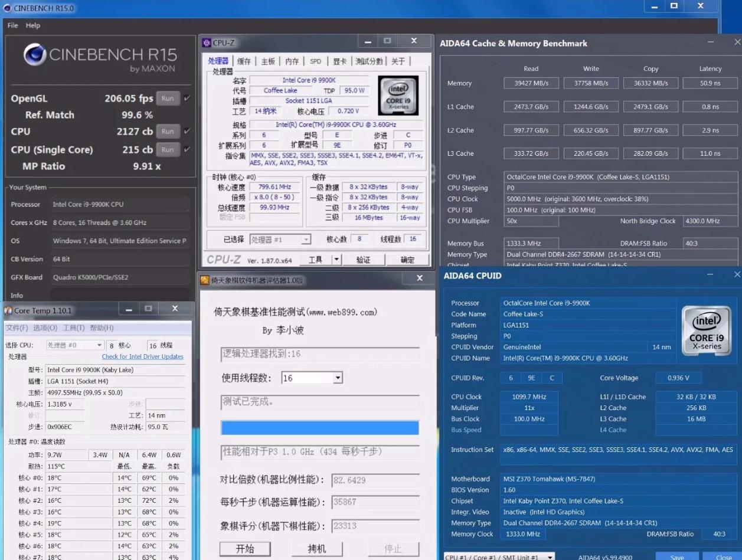Open the 显卡 tab in CPU-Z
The width and height of the screenshot is (742, 560).
[339, 61]
